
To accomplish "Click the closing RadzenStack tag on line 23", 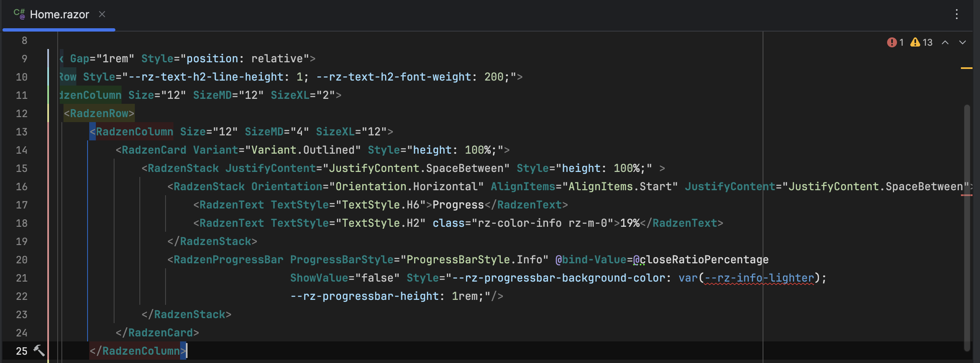I will pos(186,314).
